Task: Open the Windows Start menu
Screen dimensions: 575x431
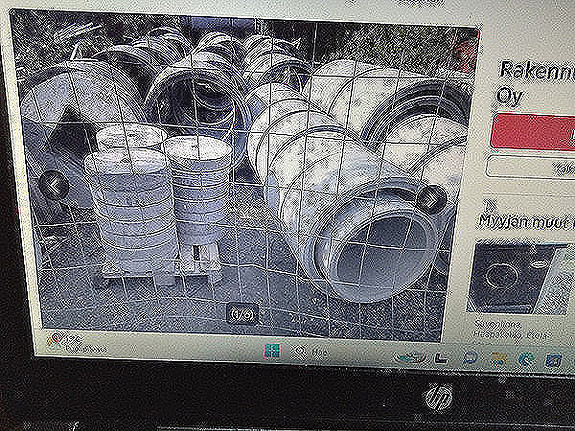Action: 272,351
